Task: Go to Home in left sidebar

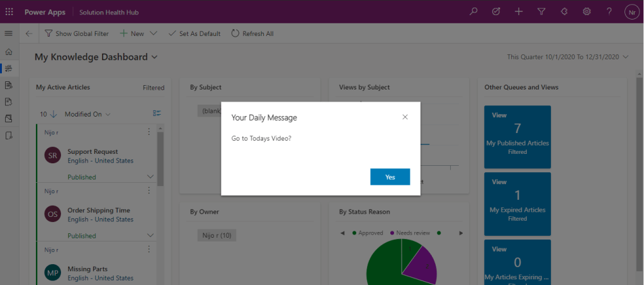Action: point(9,52)
